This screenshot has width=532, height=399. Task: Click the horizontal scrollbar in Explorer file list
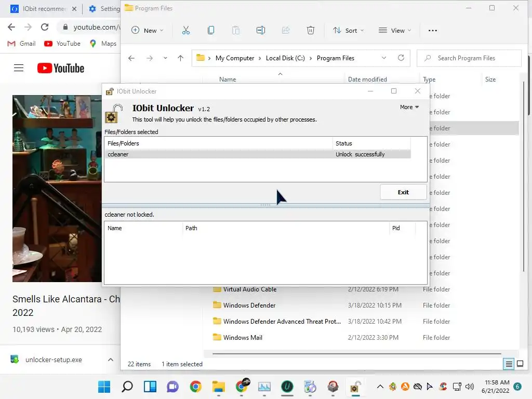(357, 354)
